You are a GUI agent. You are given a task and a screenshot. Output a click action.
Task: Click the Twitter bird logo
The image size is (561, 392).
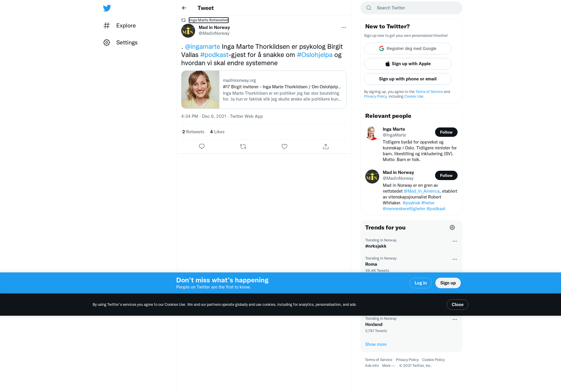pyautogui.click(x=107, y=8)
